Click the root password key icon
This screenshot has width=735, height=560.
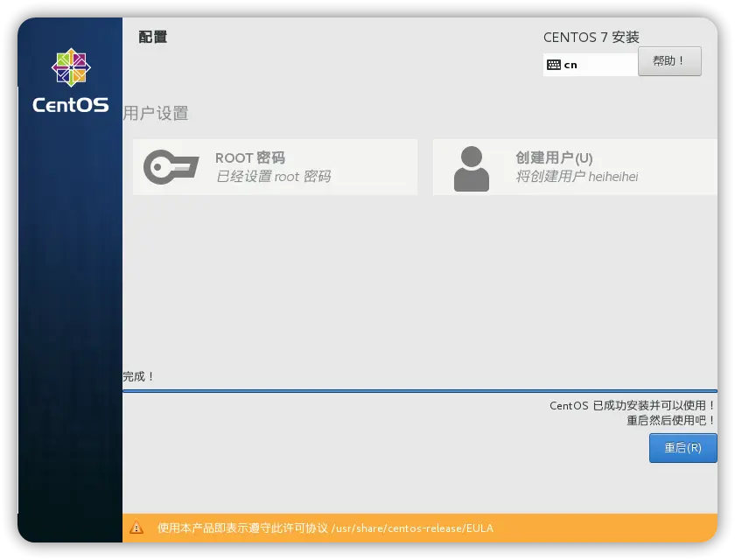[x=171, y=167]
